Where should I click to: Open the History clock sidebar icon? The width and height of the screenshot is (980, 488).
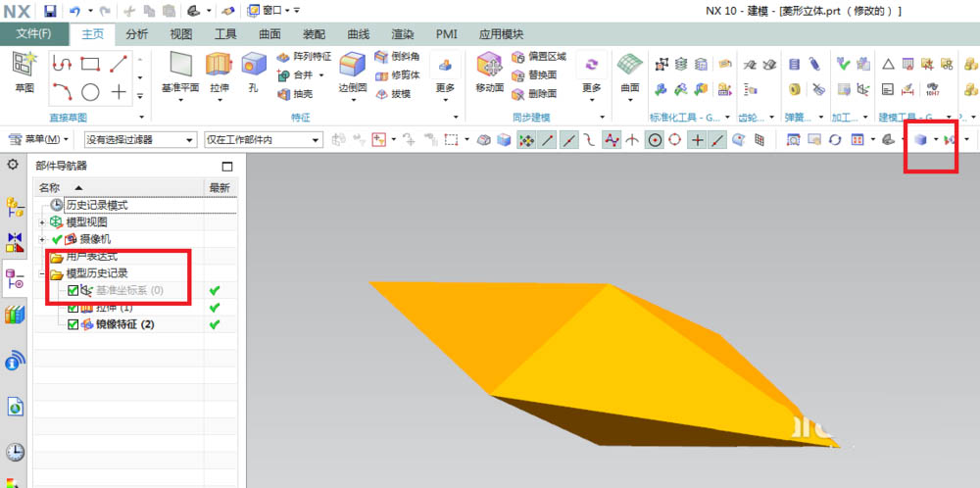[15, 452]
